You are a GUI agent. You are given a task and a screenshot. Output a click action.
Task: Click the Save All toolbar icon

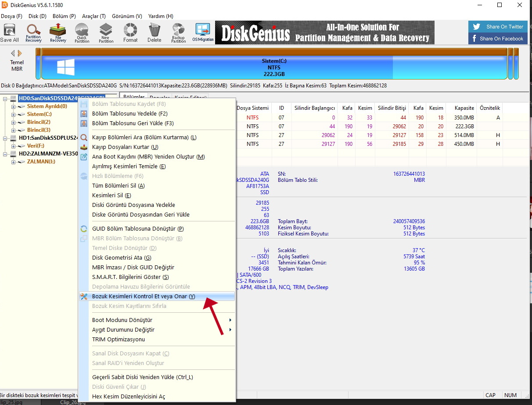9,33
